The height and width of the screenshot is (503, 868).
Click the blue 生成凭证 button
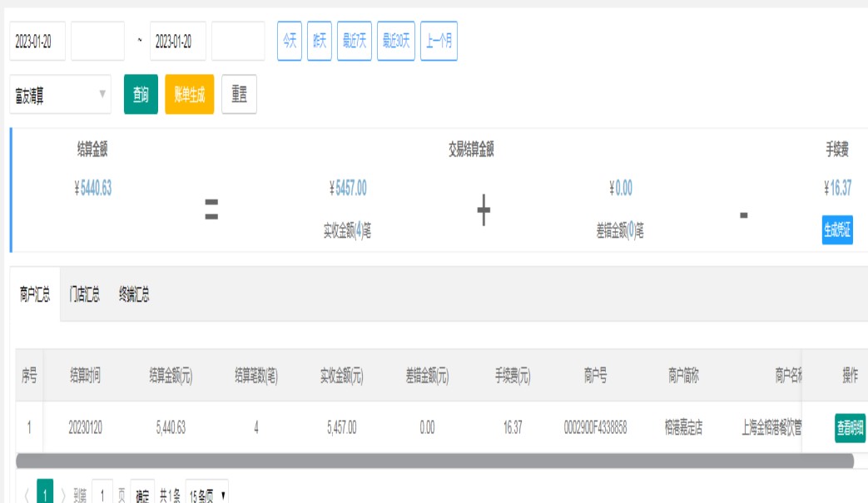pyautogui.click(x=837, y=230)
